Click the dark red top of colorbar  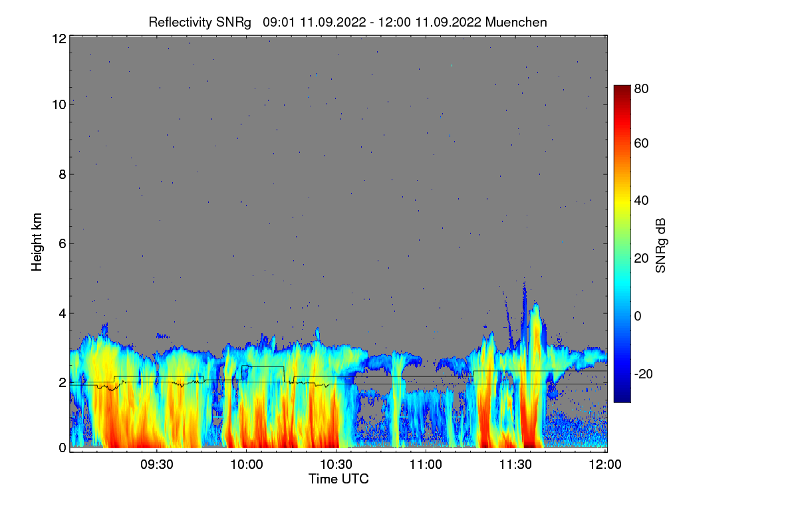point(622,90)
